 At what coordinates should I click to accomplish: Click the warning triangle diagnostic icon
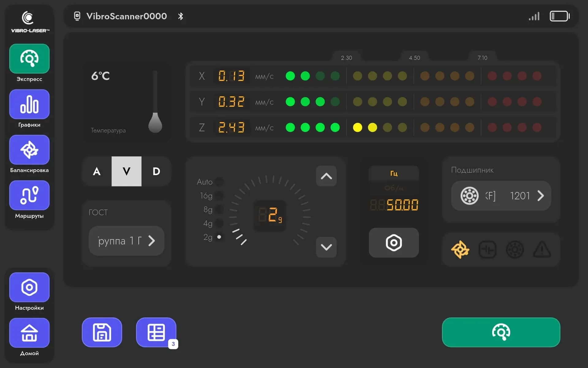pos(542,250)
